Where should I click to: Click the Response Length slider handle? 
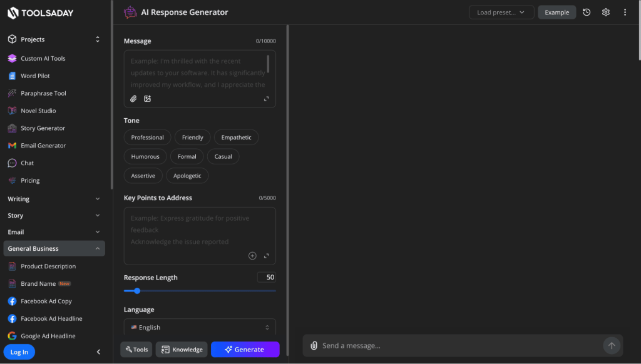[x=137, y=291]
